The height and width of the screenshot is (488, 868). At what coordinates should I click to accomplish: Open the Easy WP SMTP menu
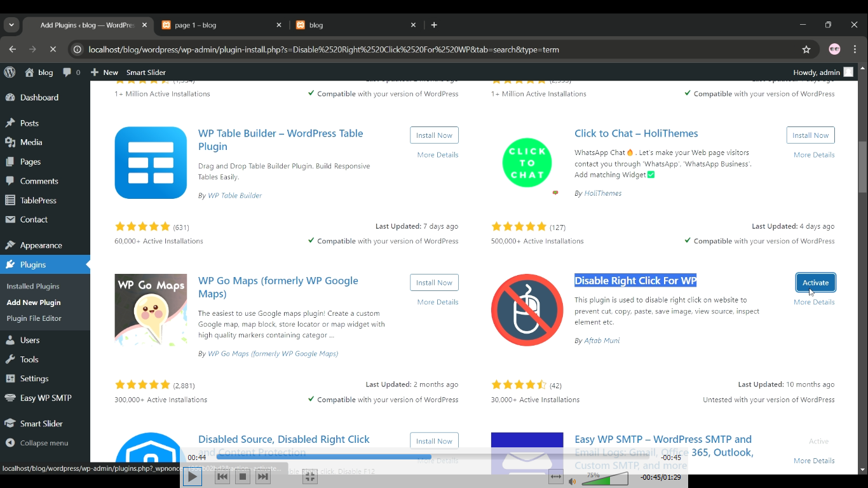pyautogui.click(x=44, y=398)
